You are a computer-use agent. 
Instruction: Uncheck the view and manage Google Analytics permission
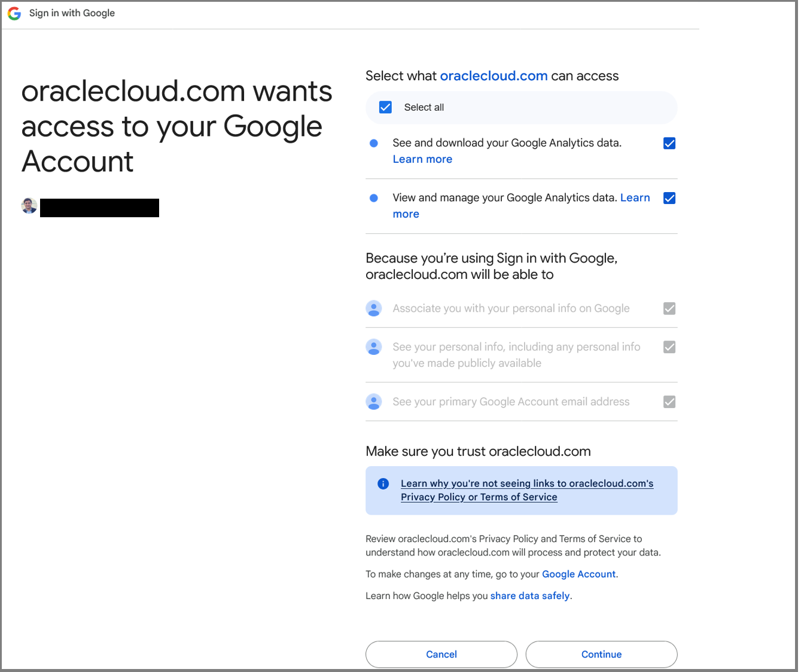(x=669, y=197)
